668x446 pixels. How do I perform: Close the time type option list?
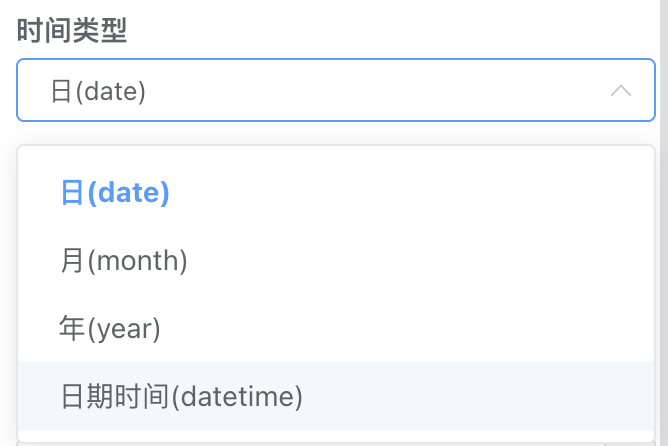pyautogui.click(x=620, y=91)
